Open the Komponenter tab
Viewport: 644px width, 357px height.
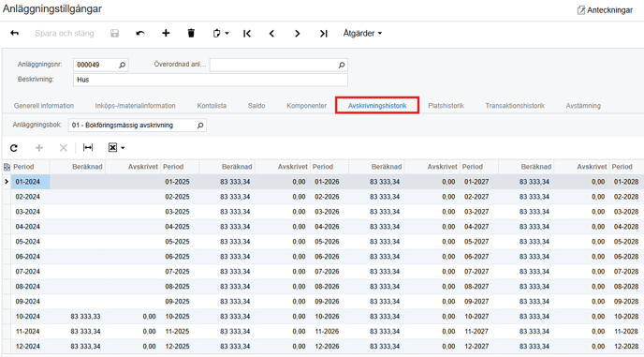pos(306,106)
